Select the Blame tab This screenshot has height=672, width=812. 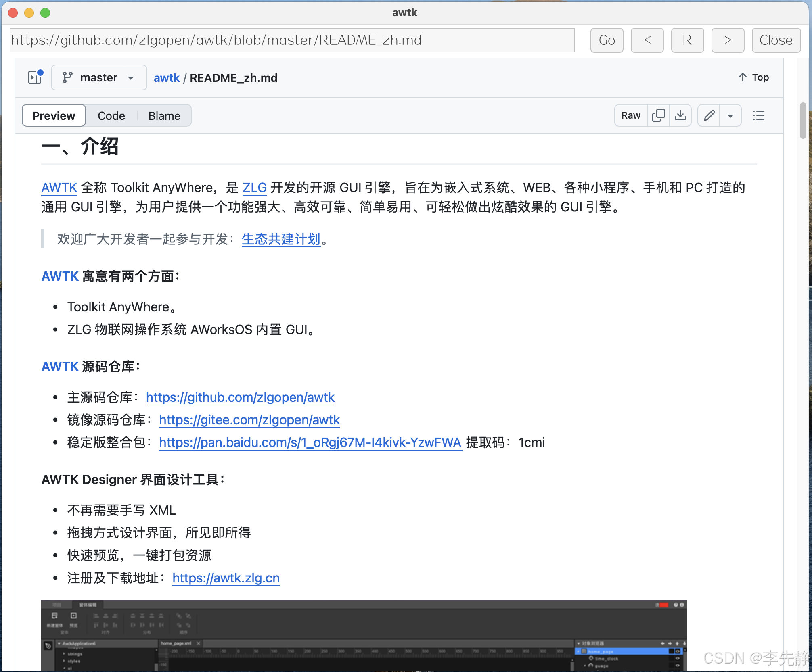pyautogui.click(x=163, y=115)
